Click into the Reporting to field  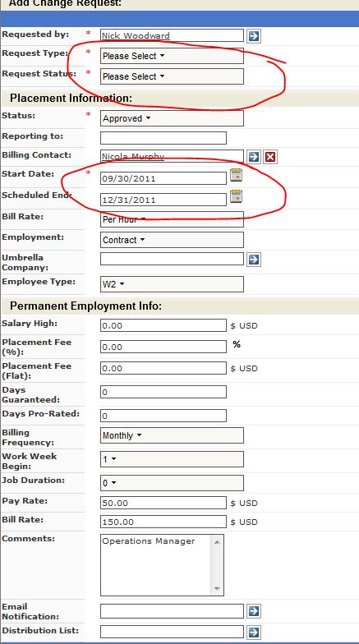pyautogui.click(x=163, y=138)
